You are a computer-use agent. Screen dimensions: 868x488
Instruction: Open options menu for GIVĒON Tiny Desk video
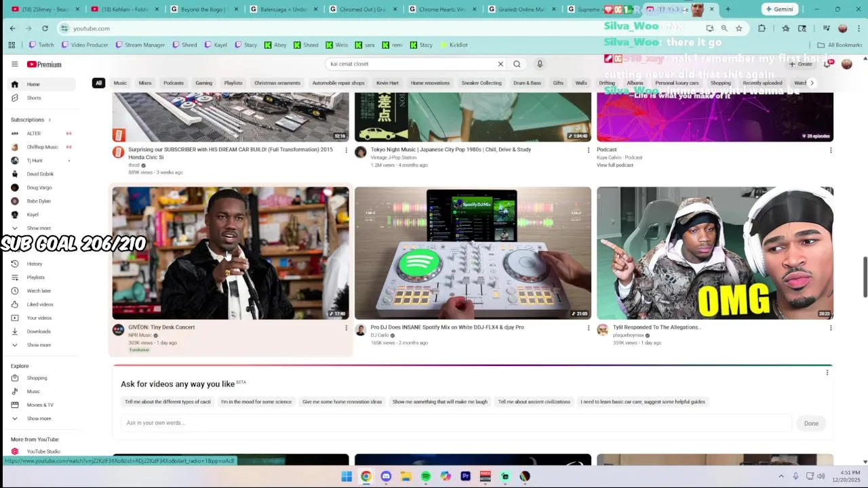click(346, 328)
